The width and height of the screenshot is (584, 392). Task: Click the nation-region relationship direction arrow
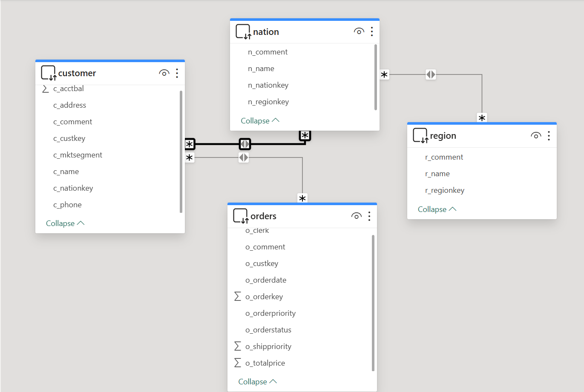tap(431, 74)
